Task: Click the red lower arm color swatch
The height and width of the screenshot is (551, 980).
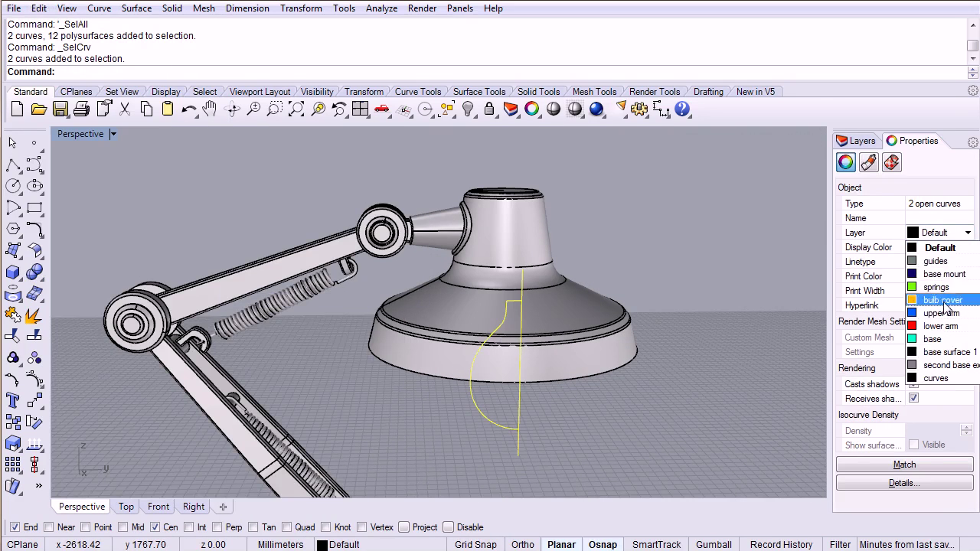Action: [x=912, y=326]
